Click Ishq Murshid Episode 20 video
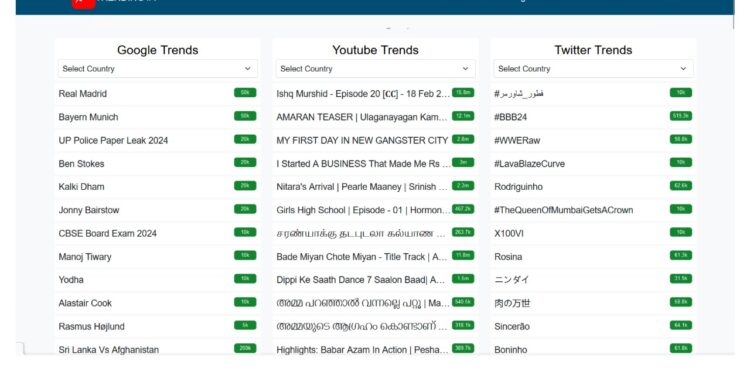Viewport: 750px width, 375px height. (363, 94)
